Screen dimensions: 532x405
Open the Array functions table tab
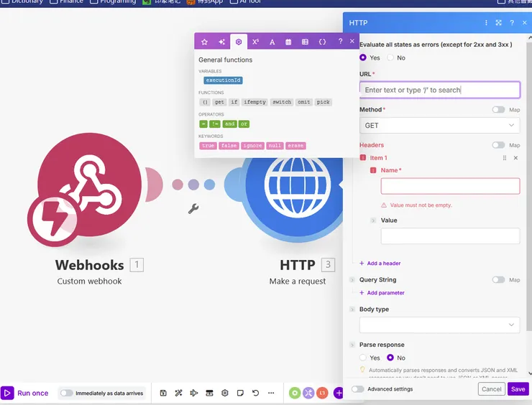305,42
